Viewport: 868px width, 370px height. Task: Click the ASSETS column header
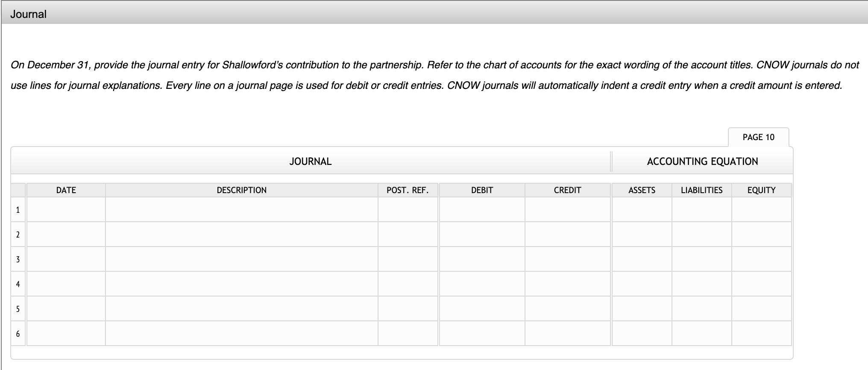pyautogui.click(x=643, y=190)
